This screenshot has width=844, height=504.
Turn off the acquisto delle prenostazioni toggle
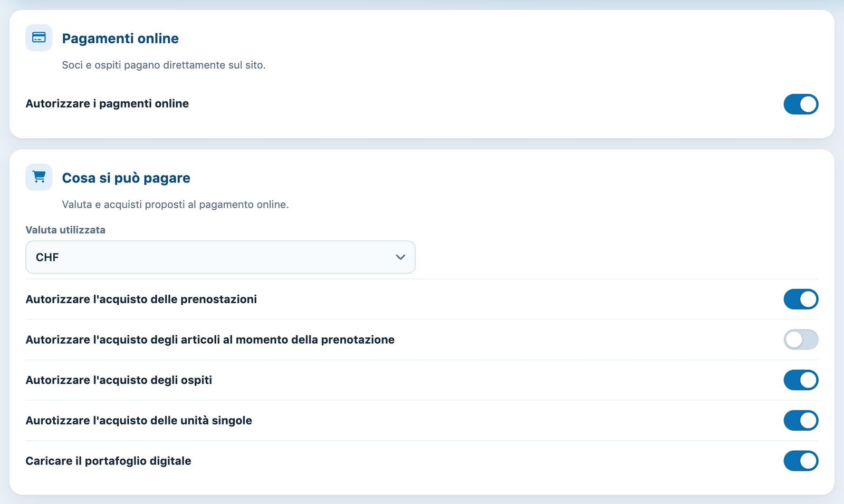[801, 299]
